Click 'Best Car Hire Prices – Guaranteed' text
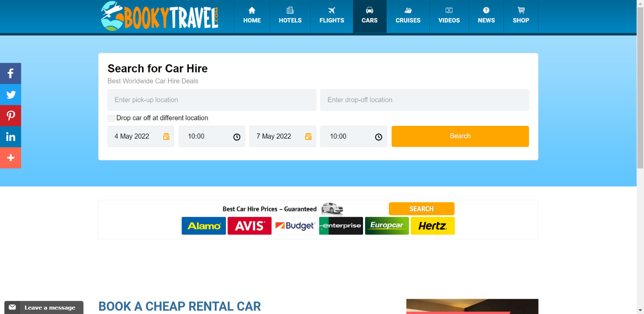This screenshot has height=314, width=644. point(270,209)
